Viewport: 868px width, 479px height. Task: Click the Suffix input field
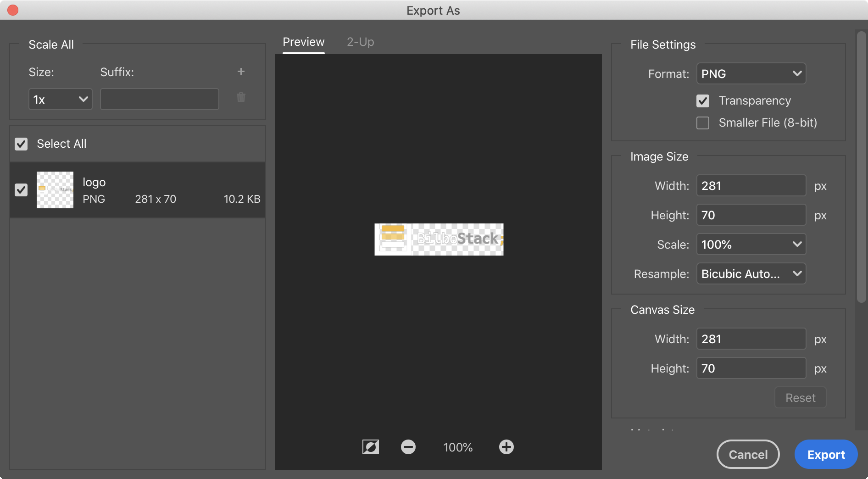160,99
